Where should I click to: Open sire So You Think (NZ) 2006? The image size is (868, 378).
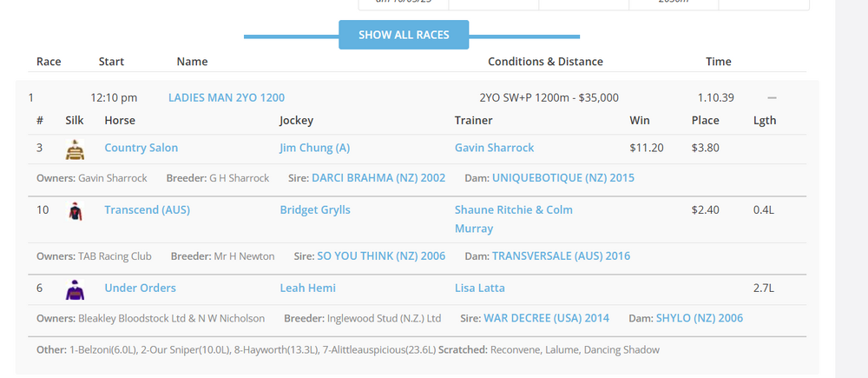381,256
